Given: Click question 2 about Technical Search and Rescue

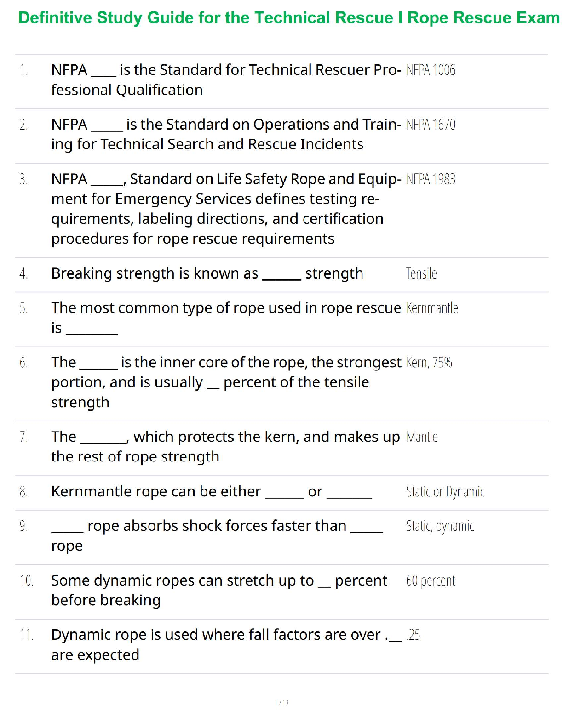Looking at the screenshot, I should 225,134.
